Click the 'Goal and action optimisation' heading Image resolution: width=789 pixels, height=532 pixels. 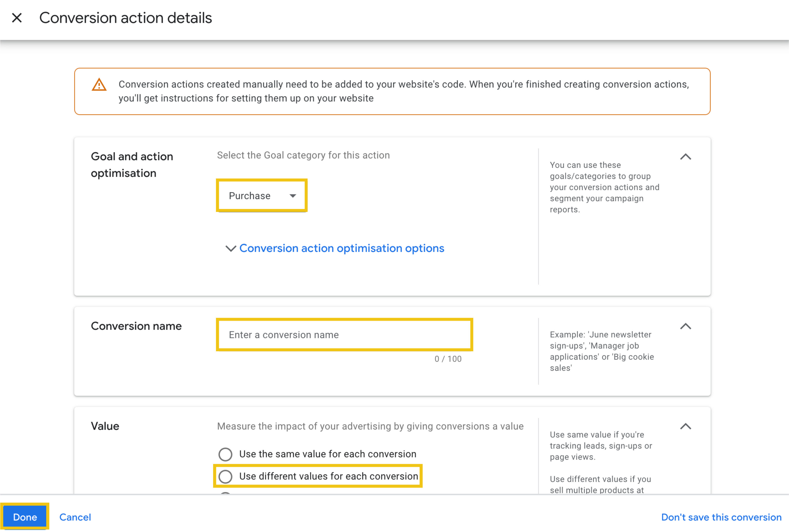point(132,165)
